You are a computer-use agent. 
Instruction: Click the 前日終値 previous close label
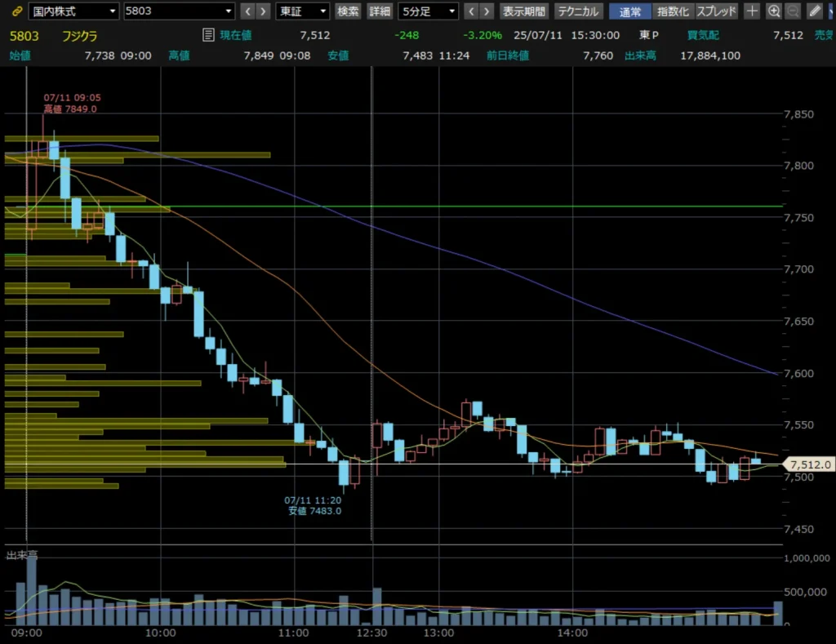(508, 56)
